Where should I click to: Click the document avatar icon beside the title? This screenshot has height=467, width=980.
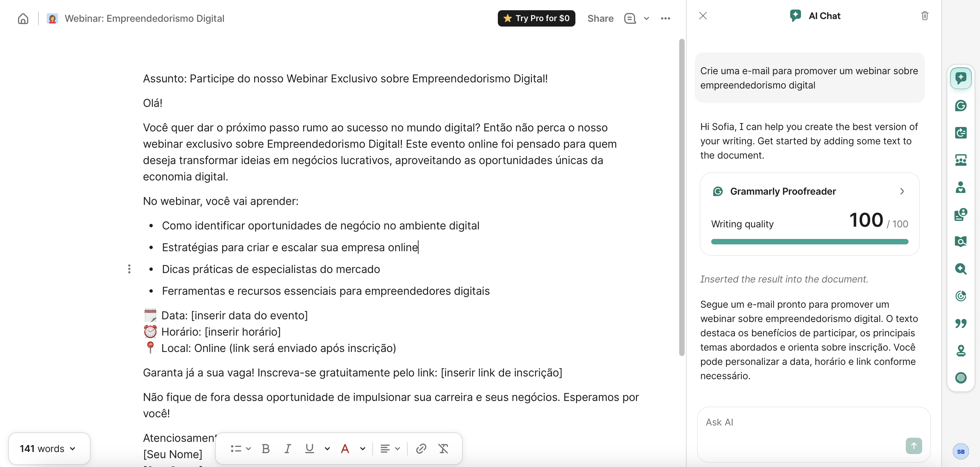(52, 18)
